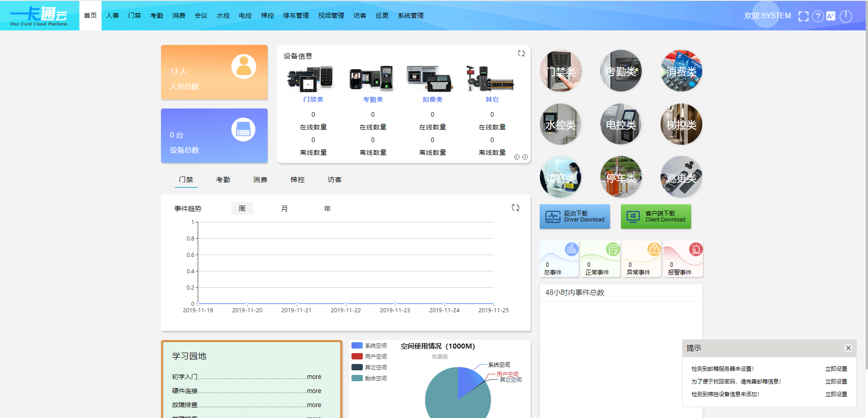Click 立即设置 for 邮箱服务器未设置
Viewport: 868px width, 418px height.
click(x=836, y=369)
